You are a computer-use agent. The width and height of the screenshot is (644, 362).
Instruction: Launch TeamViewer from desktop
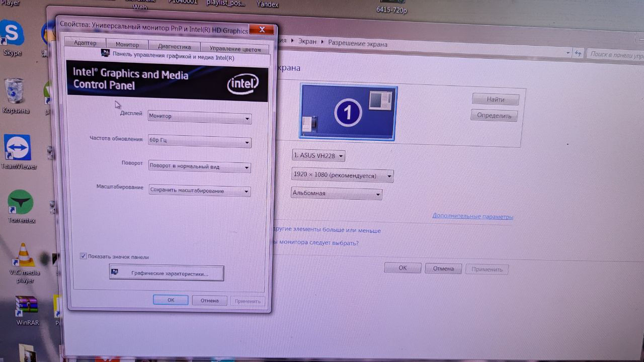click(18, 152)
